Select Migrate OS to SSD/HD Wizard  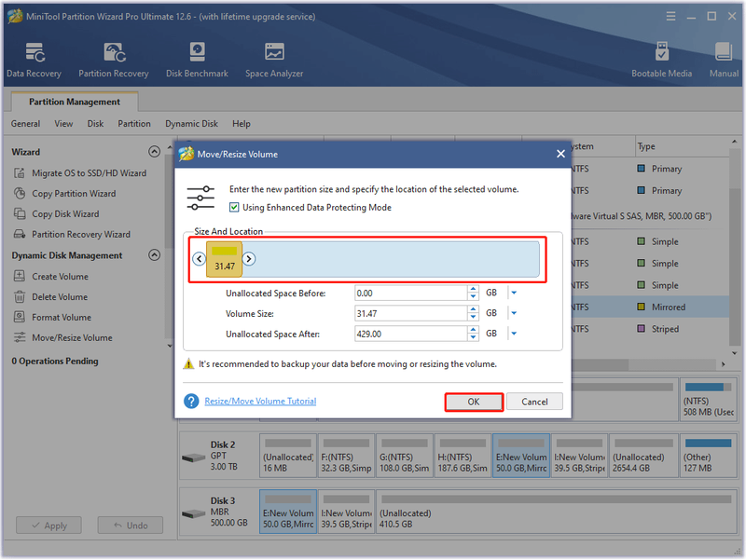coord(89,173)
